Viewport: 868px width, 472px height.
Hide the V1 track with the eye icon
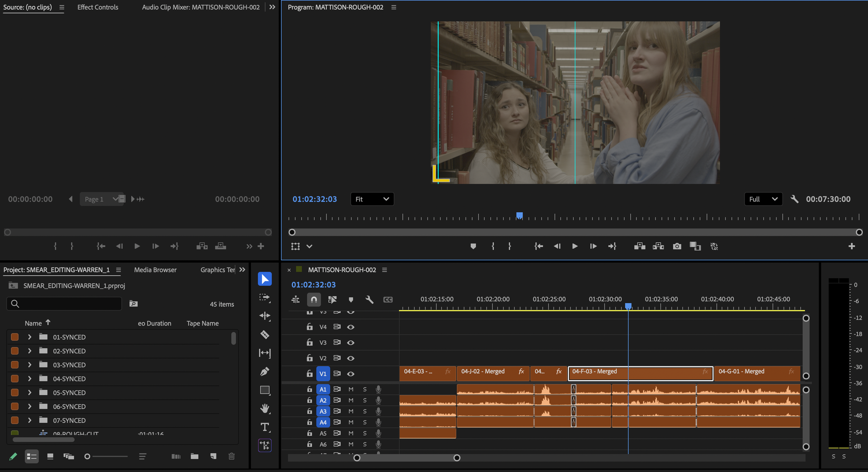coord(351,374)
